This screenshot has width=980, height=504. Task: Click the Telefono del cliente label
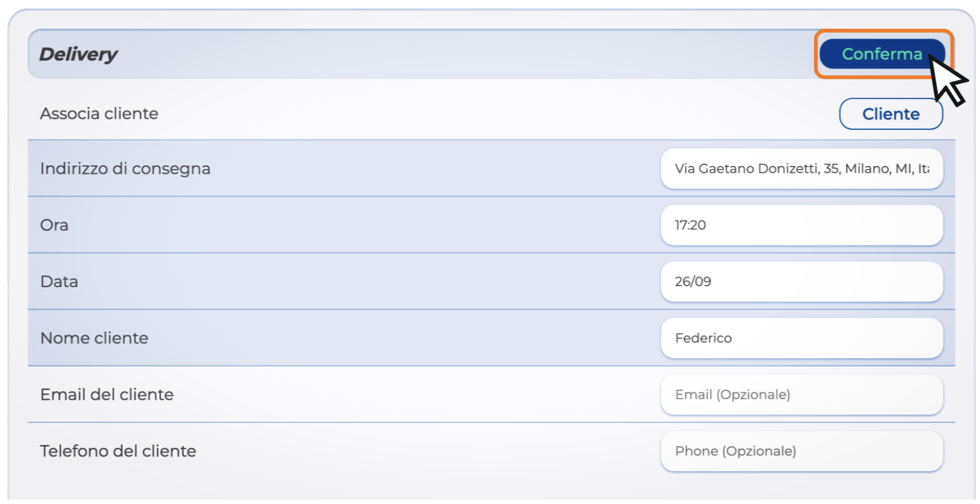118,451
